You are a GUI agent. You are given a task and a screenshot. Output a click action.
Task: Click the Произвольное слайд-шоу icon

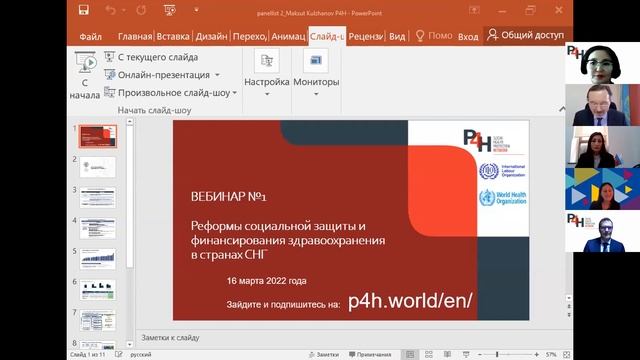109,92
